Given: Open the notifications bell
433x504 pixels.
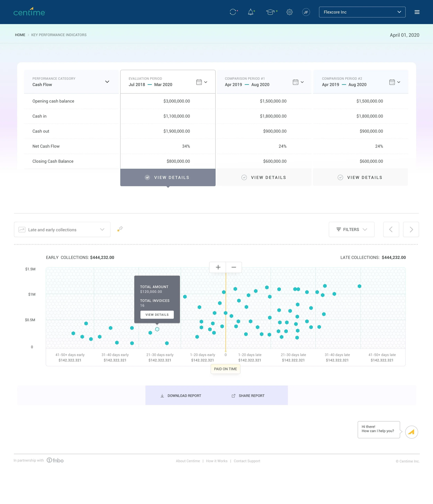Looking at the screenshot, I should 251,12.
